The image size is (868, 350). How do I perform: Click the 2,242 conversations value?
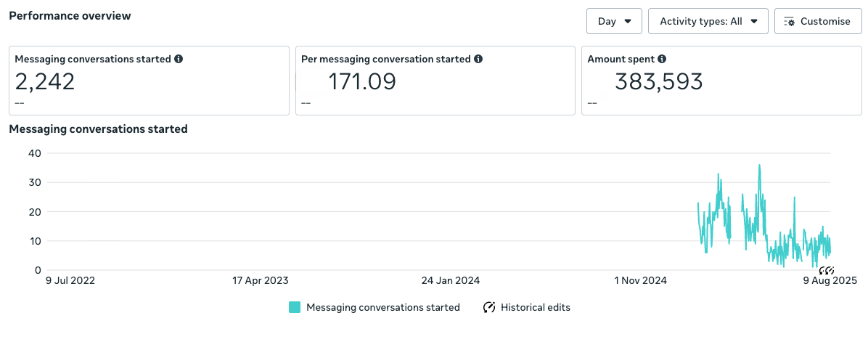point(45,81)
